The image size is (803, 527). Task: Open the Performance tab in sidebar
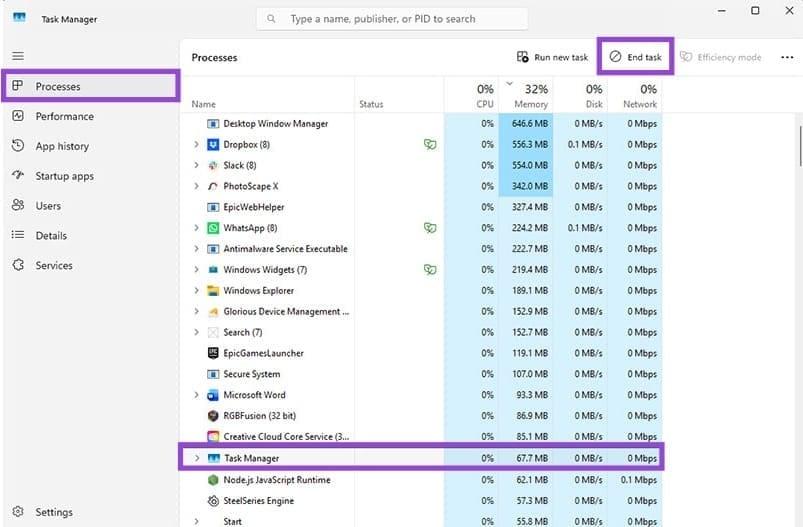tap(64, 116)
